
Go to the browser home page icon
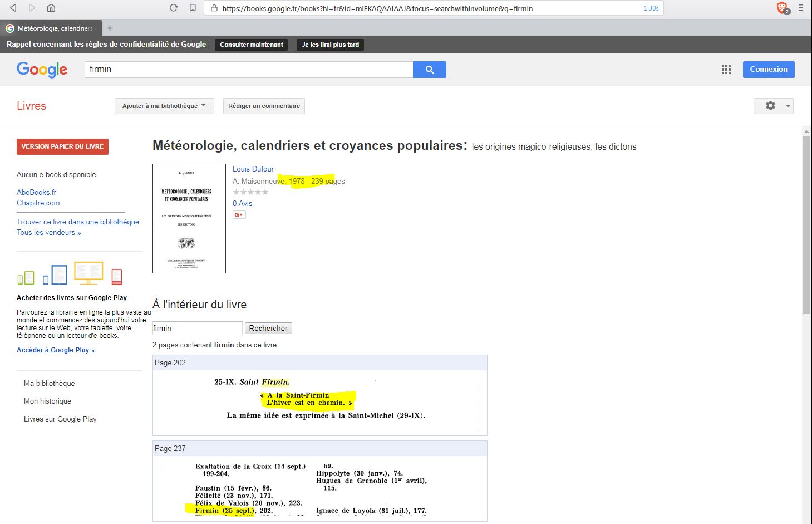pyautogui.click(x=51, y=8)
